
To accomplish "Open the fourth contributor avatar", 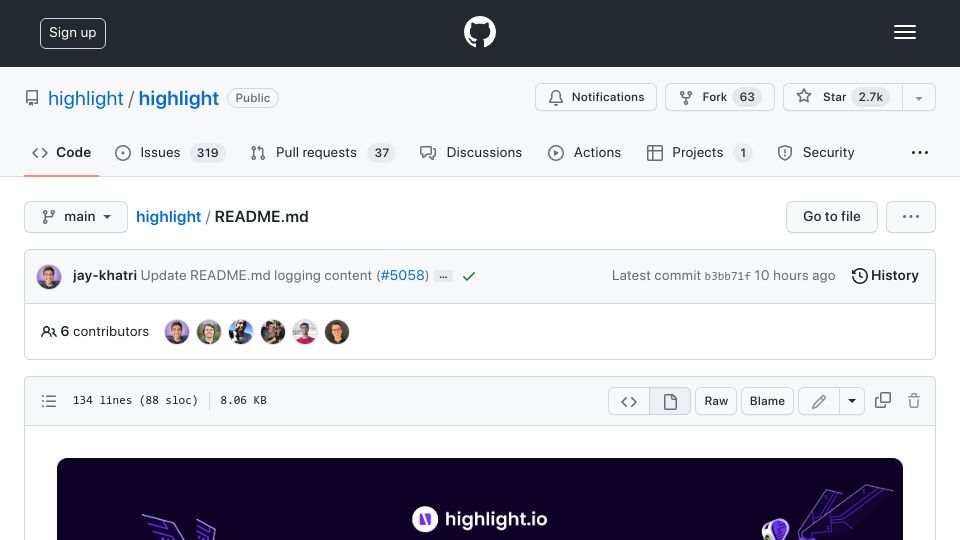I will point(272,332).
